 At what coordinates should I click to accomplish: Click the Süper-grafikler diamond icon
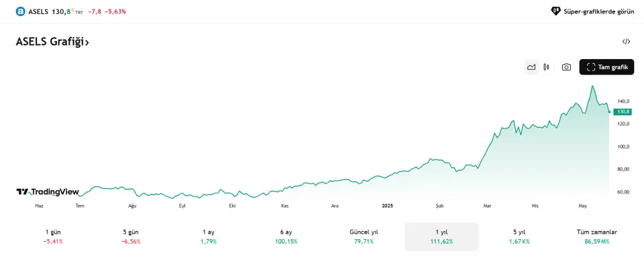tap(555, 11)
